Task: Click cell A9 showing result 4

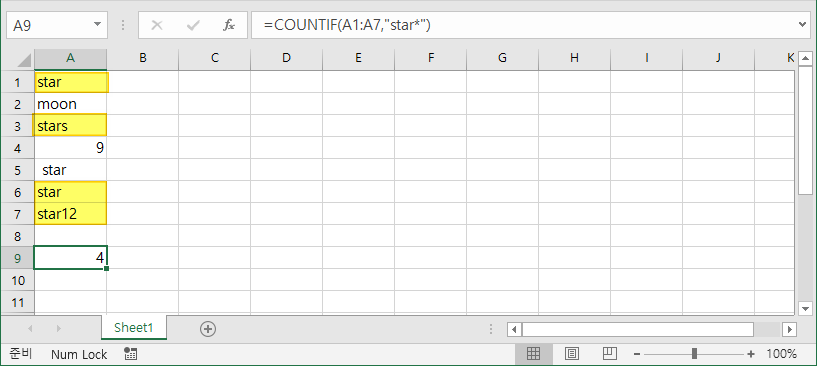Action: pos(71,258)
